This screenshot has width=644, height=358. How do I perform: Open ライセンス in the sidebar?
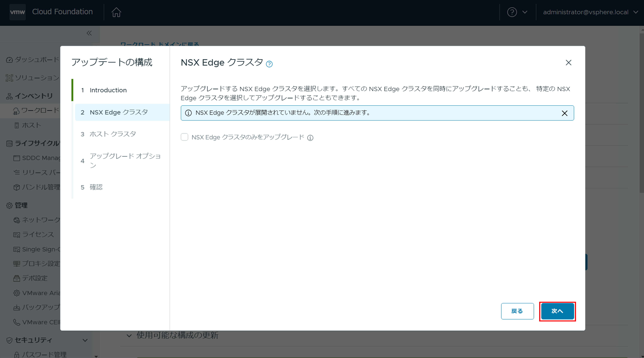(34, 234)
